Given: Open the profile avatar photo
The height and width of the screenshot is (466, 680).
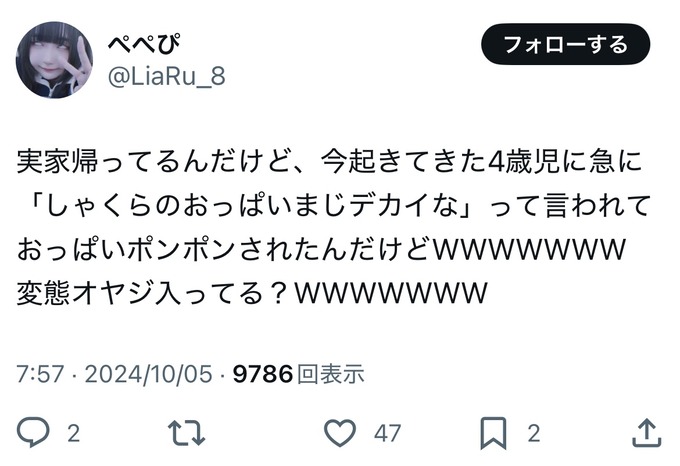Looking at the screenshot, I should point(54,60).
